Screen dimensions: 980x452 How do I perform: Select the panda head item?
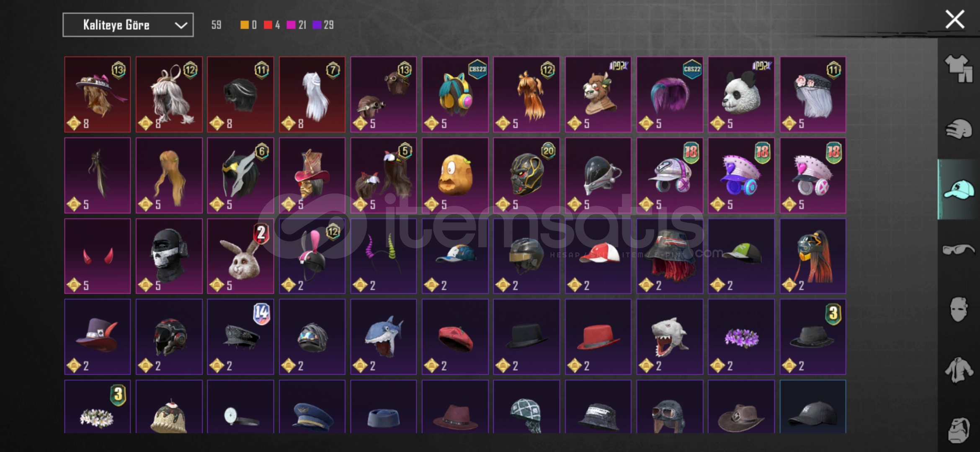pos(741,95)
